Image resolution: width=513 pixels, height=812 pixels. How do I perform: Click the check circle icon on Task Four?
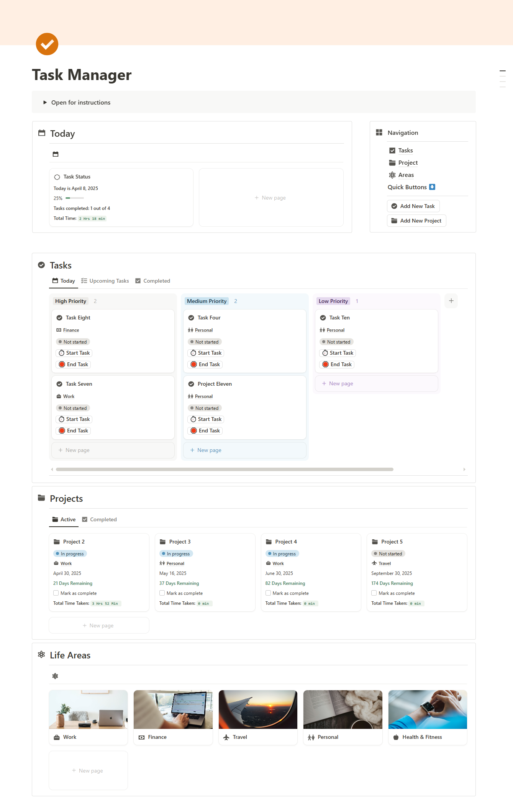coord(191,318)
